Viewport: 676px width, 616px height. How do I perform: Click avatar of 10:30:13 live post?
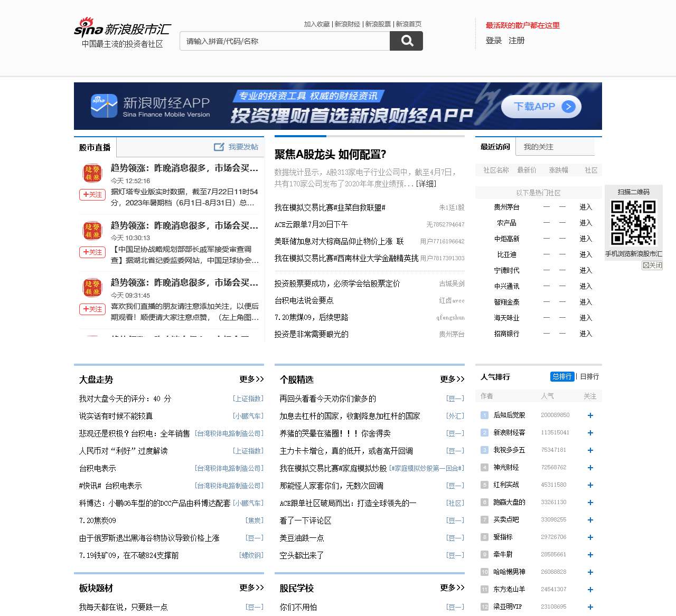point(92,231)
